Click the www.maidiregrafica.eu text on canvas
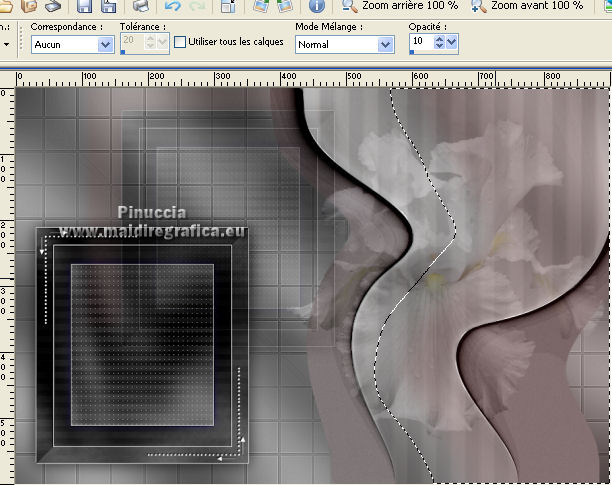The width and height of the screenshot is (612, 485). click(x=153, y=231)
